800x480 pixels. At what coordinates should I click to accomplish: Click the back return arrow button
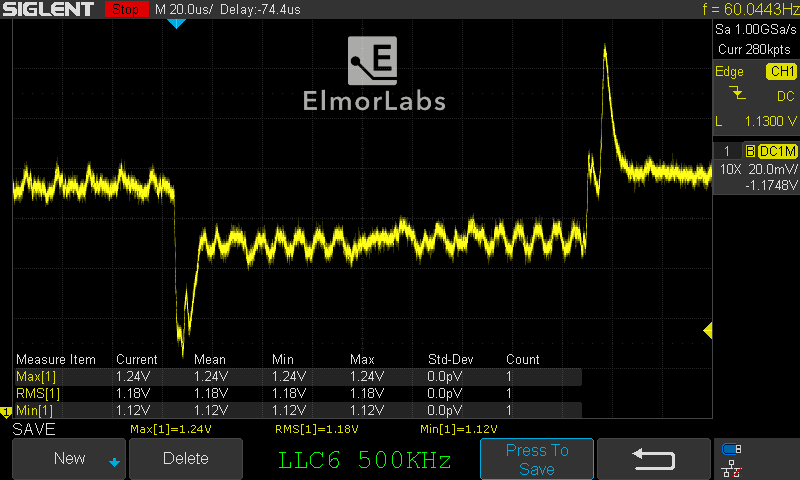(654, 459)
